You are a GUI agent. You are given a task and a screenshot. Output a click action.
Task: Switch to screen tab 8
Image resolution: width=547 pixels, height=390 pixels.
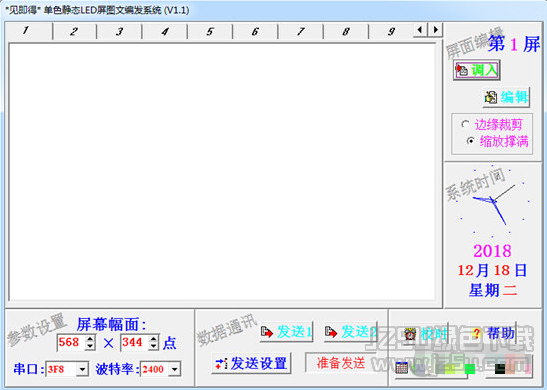(x=346, y=32)
